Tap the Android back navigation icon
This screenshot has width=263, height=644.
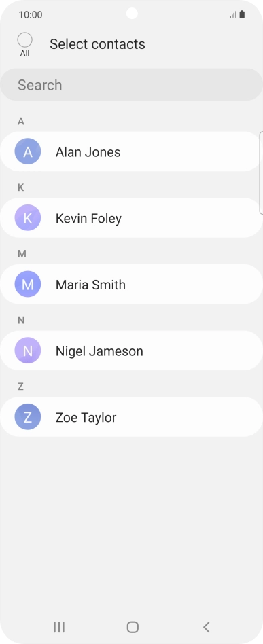tap(207, 627)
